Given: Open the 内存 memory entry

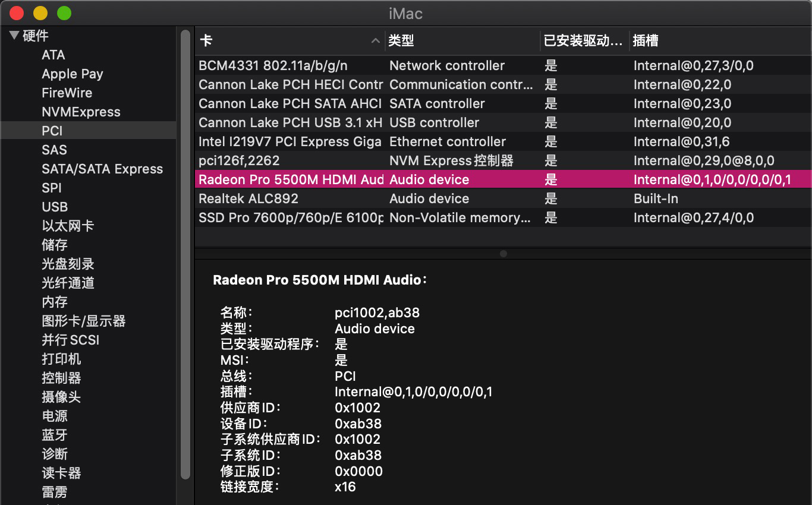Looking at the screenshot, I should point(55,302).
